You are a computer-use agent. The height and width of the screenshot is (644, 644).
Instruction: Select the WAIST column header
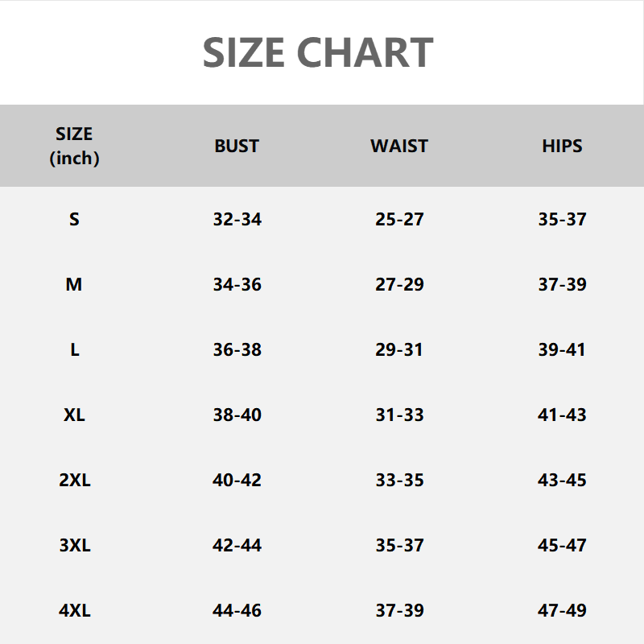point(399,146)
